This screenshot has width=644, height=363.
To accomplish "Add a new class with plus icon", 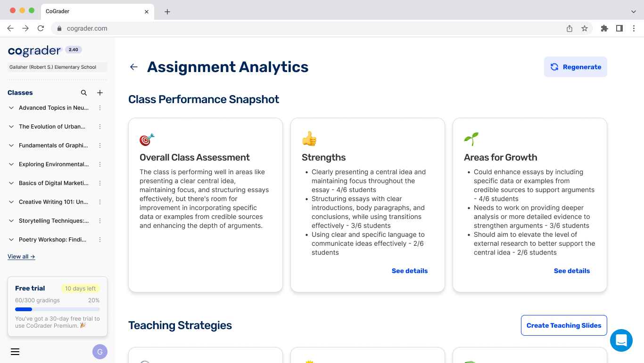I will click(100, 93).
